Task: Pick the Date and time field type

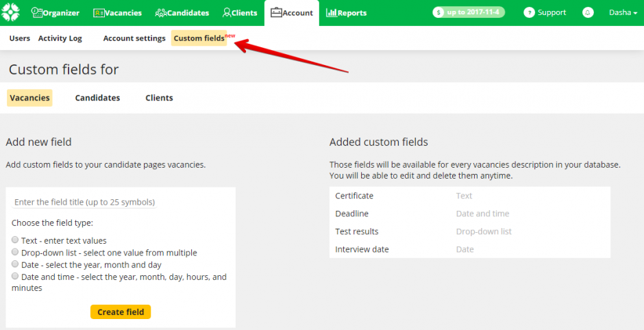Action: (x=15, y=277)
